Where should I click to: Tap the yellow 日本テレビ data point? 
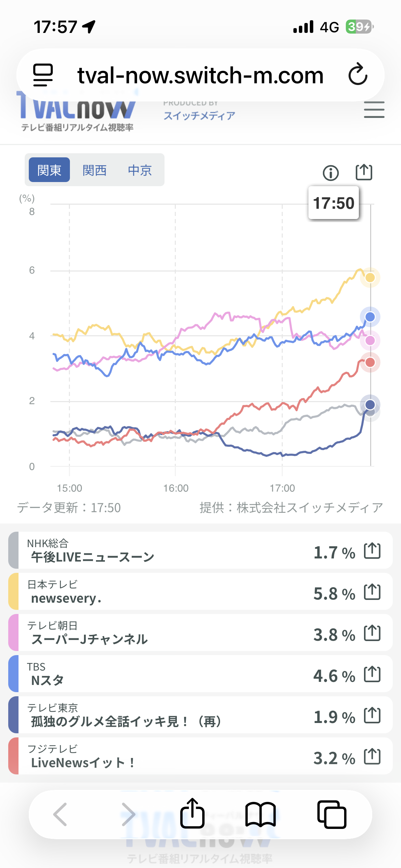click(x=370, y=277)
